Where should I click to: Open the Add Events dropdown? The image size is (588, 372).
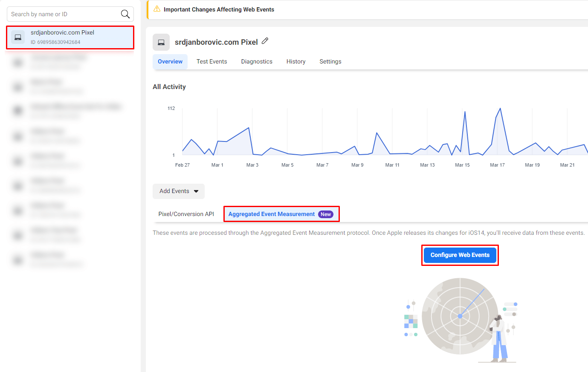pos(179,191)
